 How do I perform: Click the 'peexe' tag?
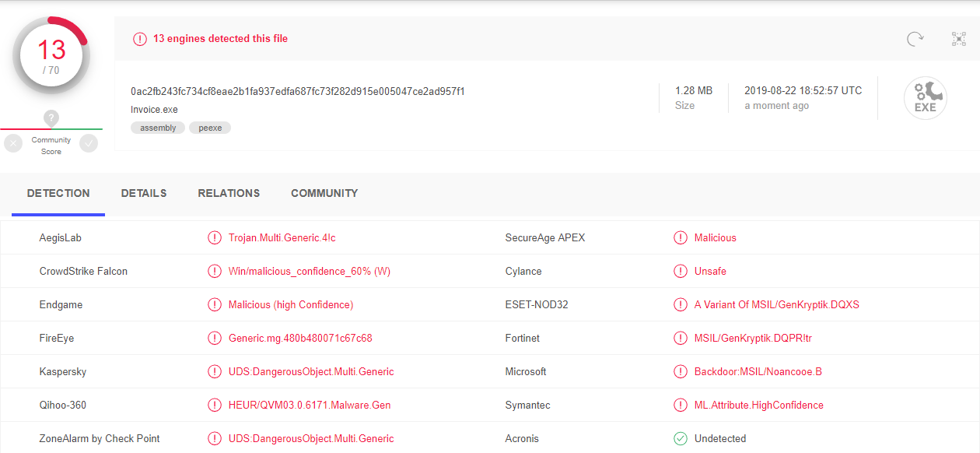(x=210, y=128)
